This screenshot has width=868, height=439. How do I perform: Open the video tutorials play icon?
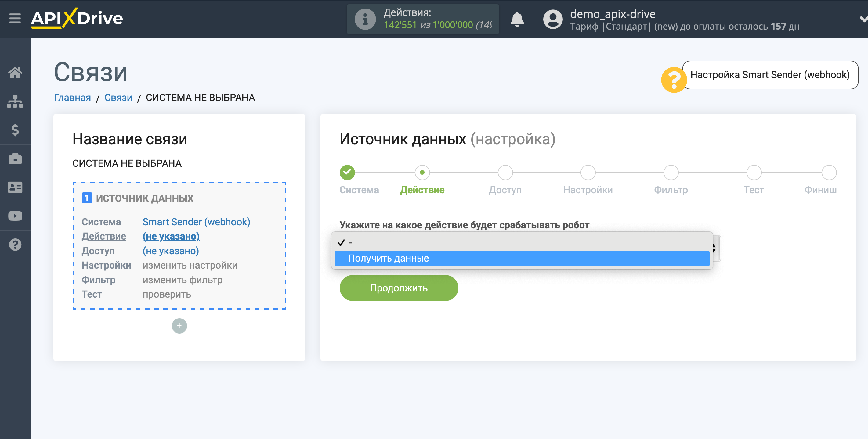tap(15, 216)
